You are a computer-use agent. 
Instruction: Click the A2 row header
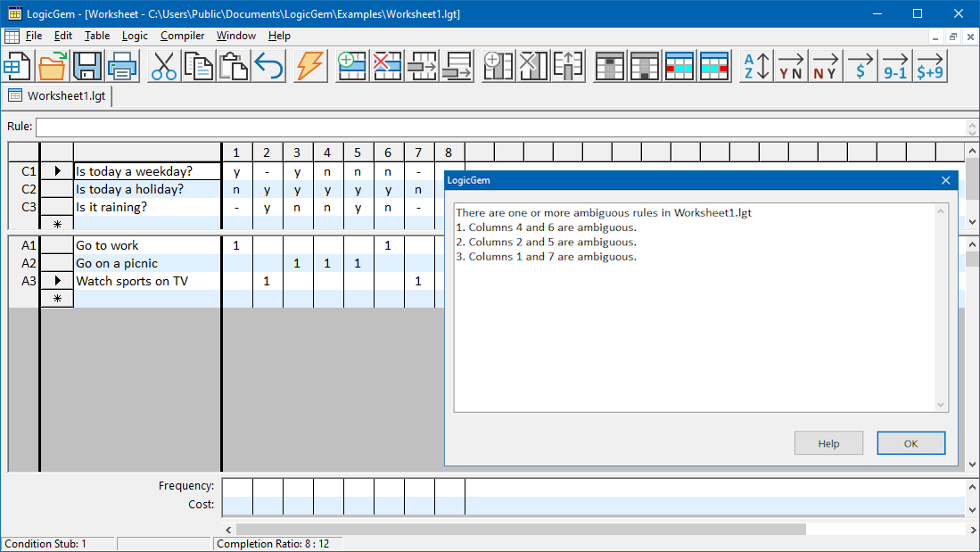point(24,263)
